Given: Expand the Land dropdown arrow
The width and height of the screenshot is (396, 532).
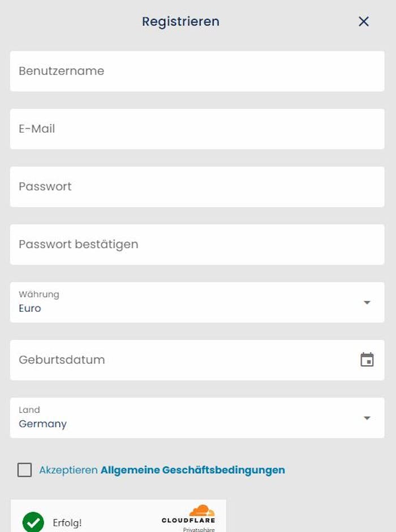Looking at the screenshot, I should click(x=367, y=418).
